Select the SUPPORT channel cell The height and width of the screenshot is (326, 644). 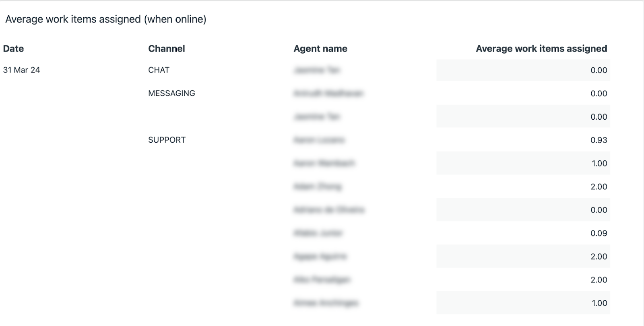[x=167, y=140]
